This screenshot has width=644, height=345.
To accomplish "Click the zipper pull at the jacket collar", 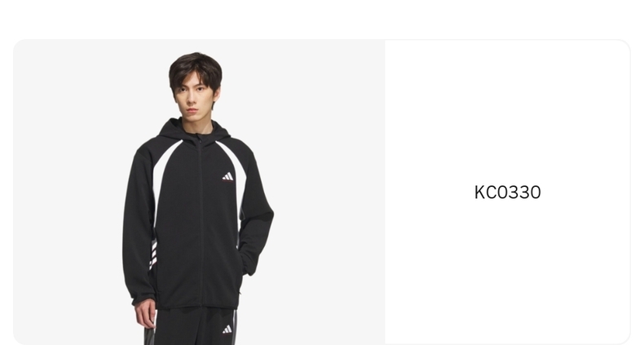I will [200, 140].
